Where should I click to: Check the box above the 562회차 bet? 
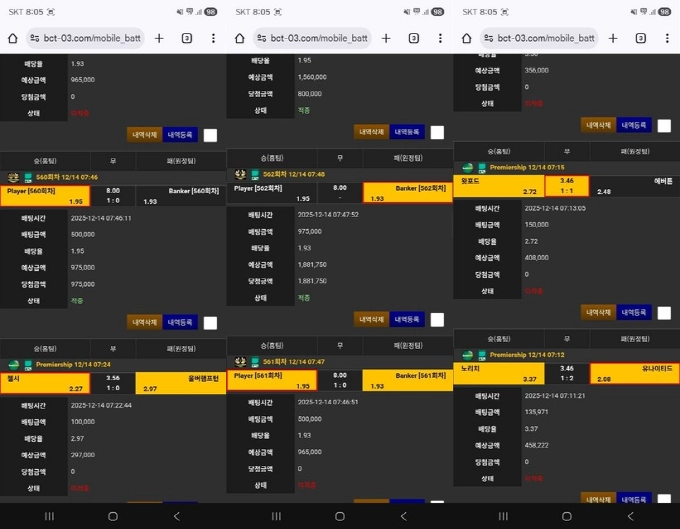click(x=437, y=132)
